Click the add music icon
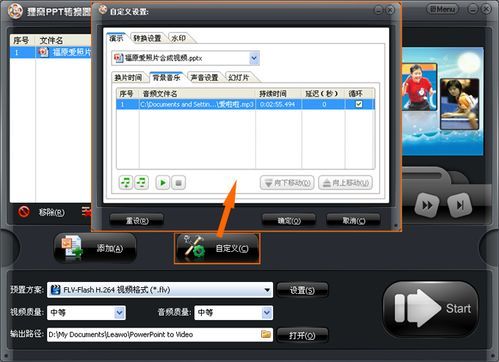Image resolution: width=499 pixels, height=362 pixels. pos(126,183)
